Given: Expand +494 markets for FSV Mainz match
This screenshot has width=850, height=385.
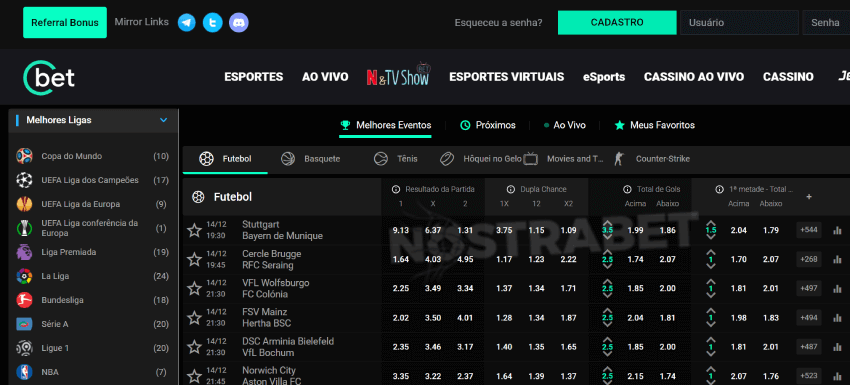Looking at the screenshot, I should tap(809, 317).
